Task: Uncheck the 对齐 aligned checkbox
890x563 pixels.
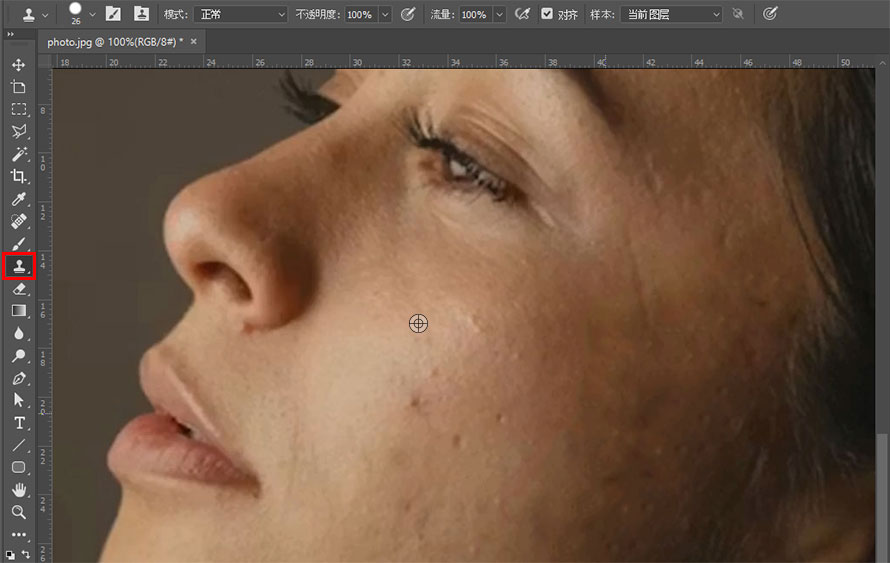Action: (547, 14)
